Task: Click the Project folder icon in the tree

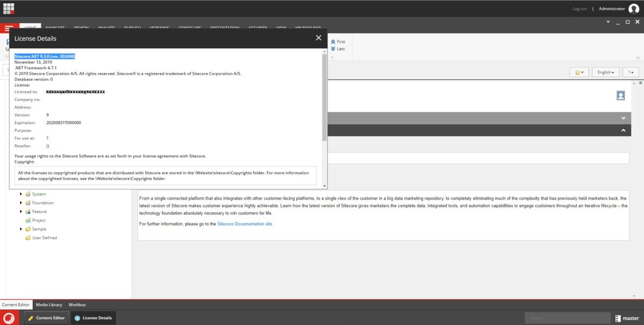Action: pyautogui.click(x=28, y=220)
